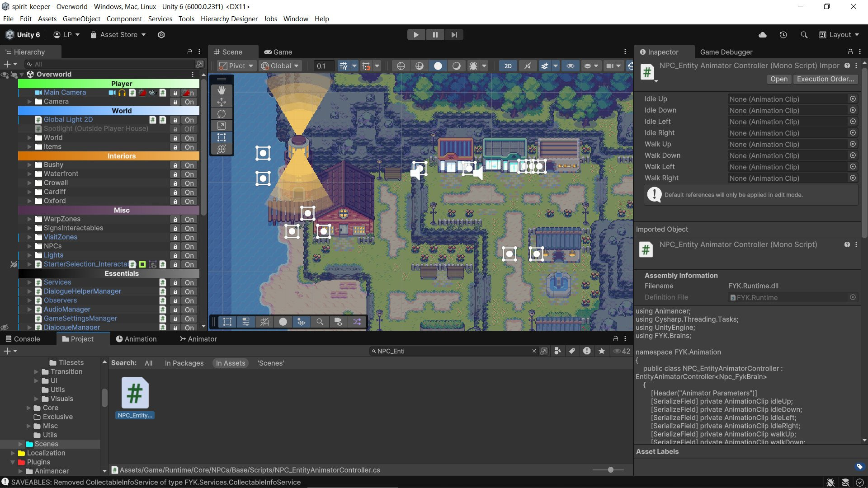
Task: Select the Rotate tool in Scene
Action: pos(222,113)
